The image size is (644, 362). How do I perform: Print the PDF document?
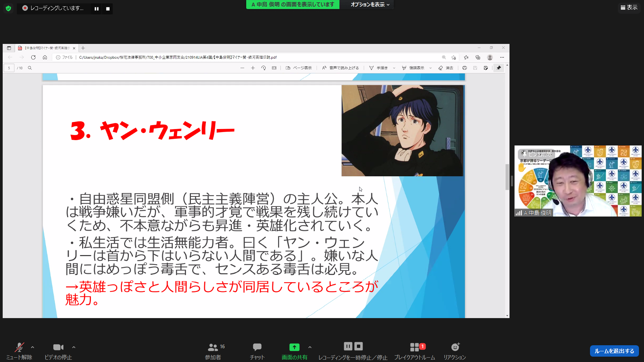465,68
